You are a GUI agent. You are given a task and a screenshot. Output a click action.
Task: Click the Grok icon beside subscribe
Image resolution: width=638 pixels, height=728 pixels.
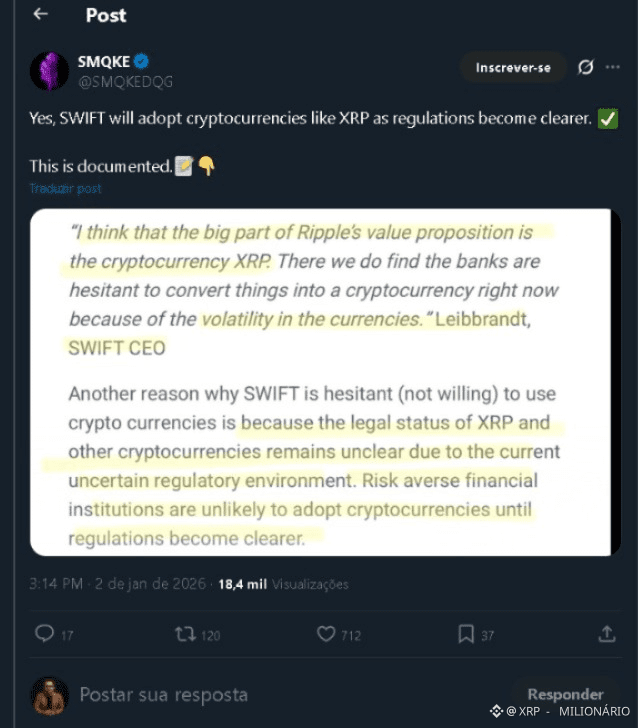coord(586,67)
